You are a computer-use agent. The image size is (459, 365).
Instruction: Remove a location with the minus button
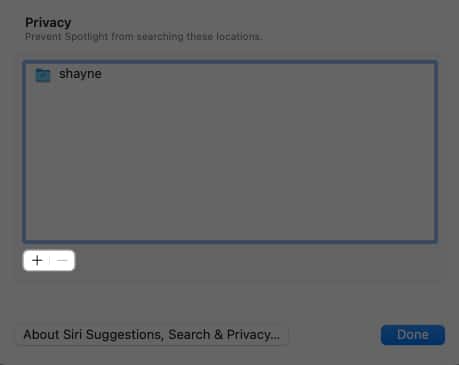(x=62, y=260)
